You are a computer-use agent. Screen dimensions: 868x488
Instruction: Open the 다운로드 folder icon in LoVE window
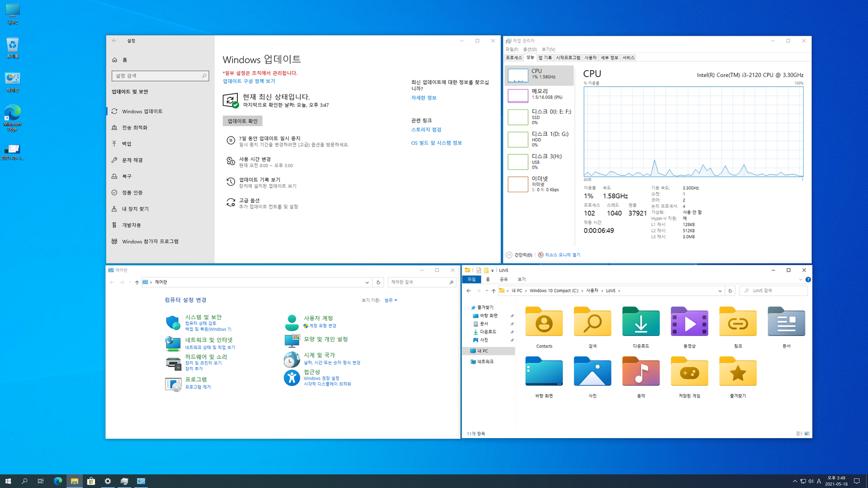tap(641, 321)
